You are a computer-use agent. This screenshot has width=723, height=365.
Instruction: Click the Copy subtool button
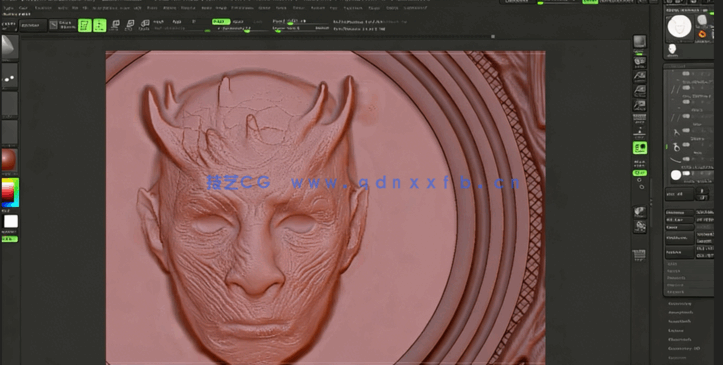coord(679,227)
